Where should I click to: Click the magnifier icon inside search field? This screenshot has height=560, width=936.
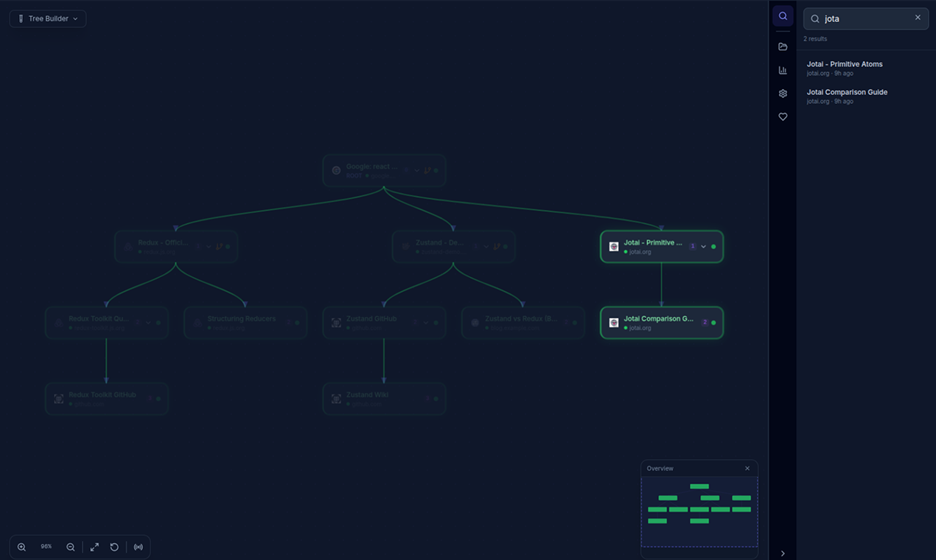[815, 19]
